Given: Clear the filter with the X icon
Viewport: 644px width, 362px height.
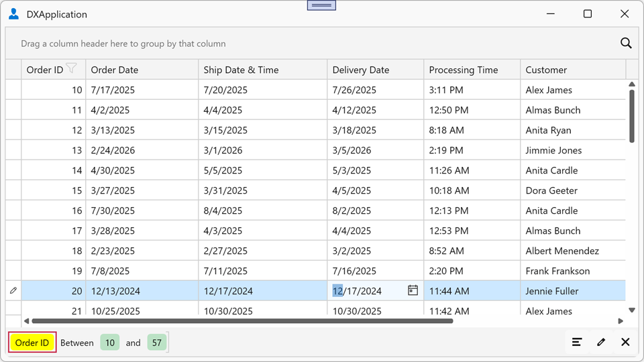Looking at the screenshot, I should click(x=625, y=342).
